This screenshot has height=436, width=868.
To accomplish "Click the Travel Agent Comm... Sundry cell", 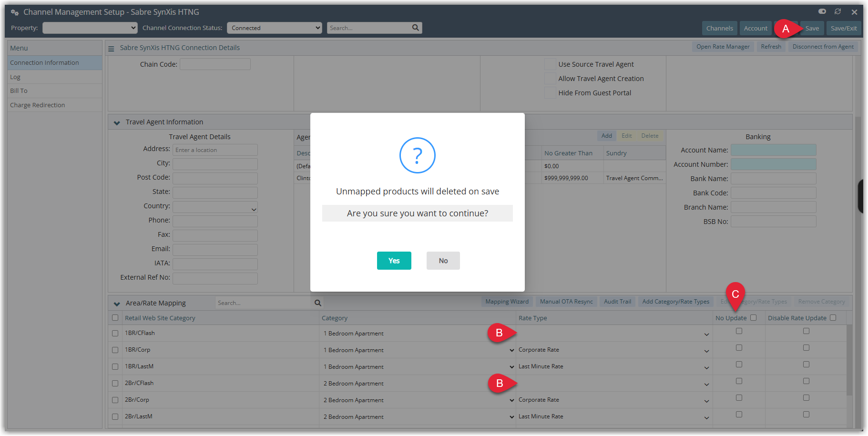I will coord(634,178).
